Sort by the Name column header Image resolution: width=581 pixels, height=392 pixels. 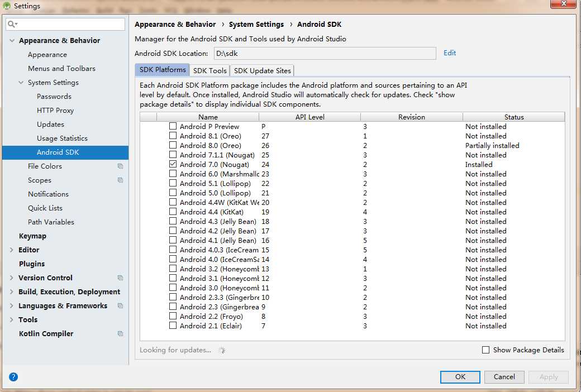pos(208,117)
